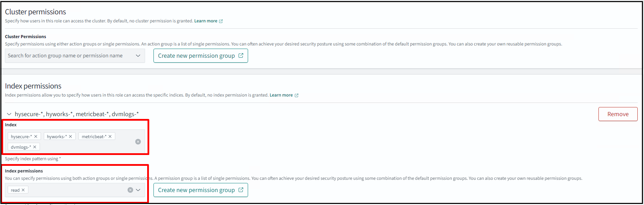644x205 pixels.
Task: Click the Remove button
Action: 618,114
